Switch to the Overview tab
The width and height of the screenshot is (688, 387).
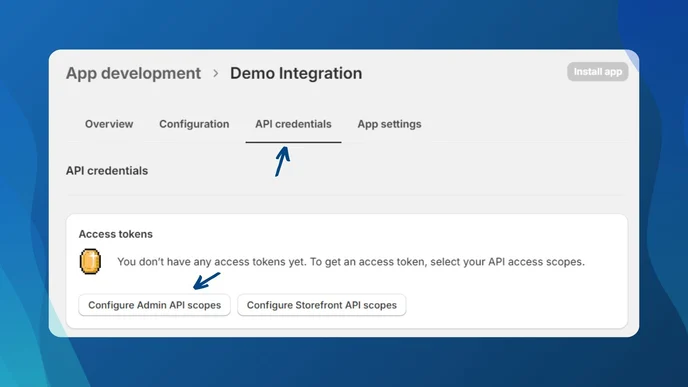pos(109,124)
